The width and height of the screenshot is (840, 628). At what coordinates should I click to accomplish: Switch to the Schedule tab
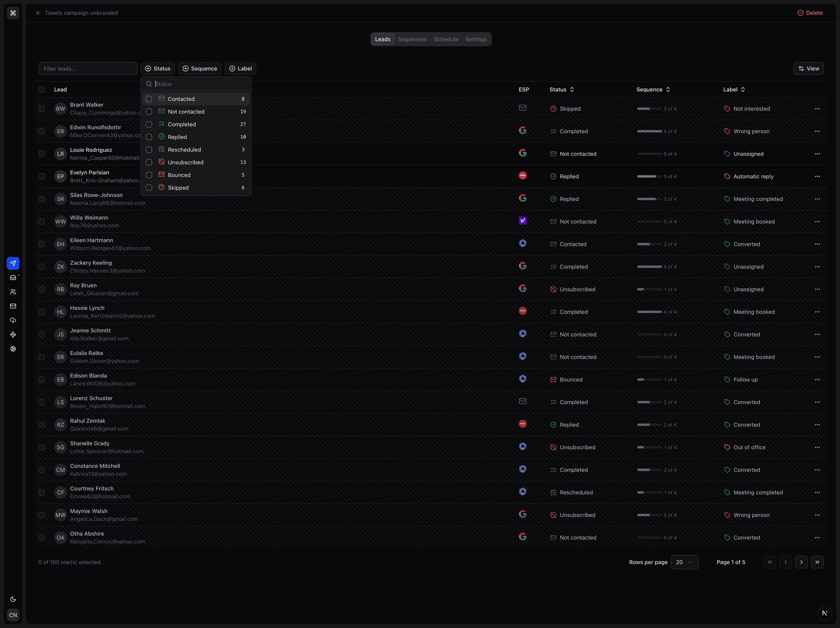point(446,39)
